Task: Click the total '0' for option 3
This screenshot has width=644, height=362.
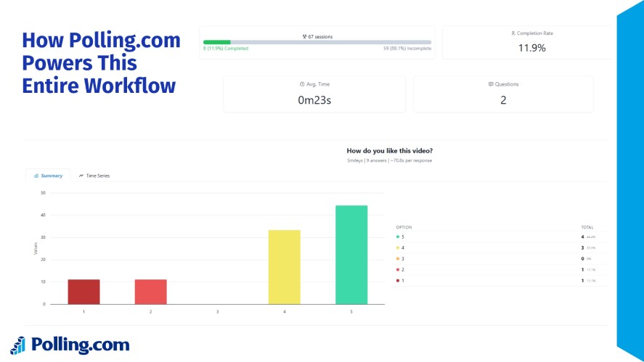Action: pyautogui.click(x=582, y=258)
